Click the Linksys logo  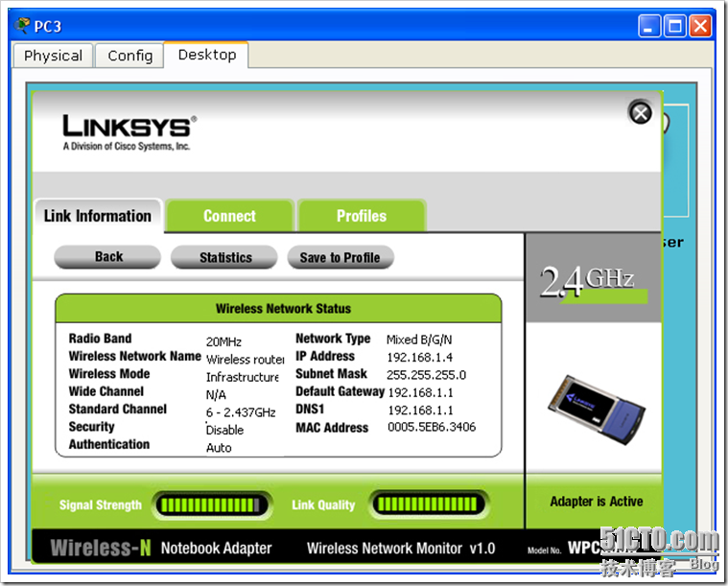click(129, 131)
